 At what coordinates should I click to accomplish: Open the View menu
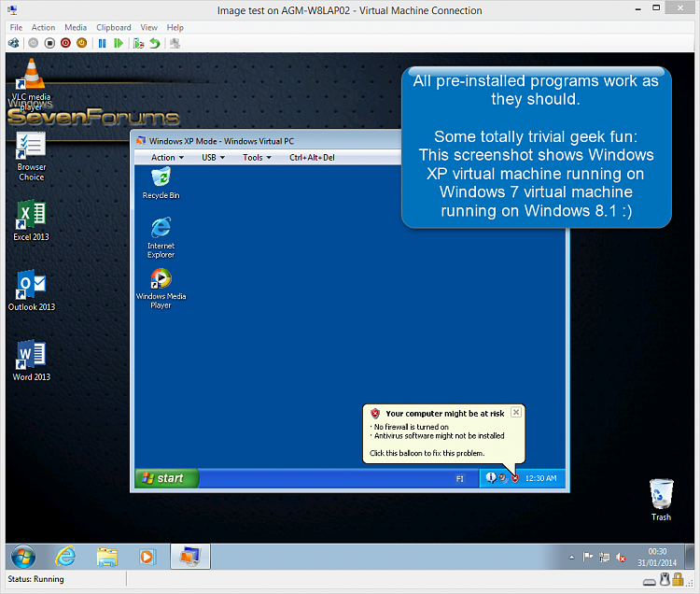pyautogui.click(x=149, y=27)
